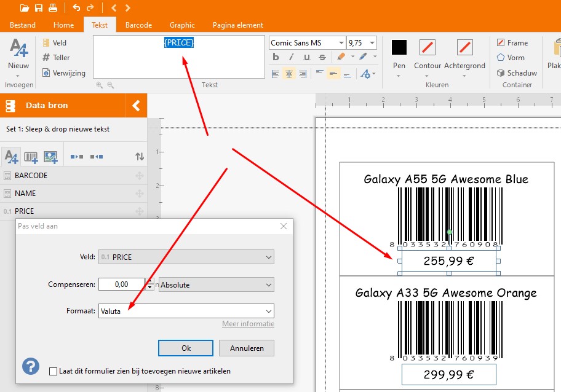This screenshot has width=561, height=392.
Task: Click the Ok button in dialog
Action: (186, 348)
